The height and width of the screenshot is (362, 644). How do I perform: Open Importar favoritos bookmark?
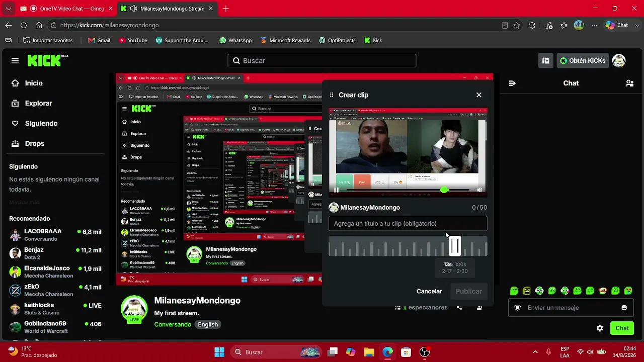48,40
